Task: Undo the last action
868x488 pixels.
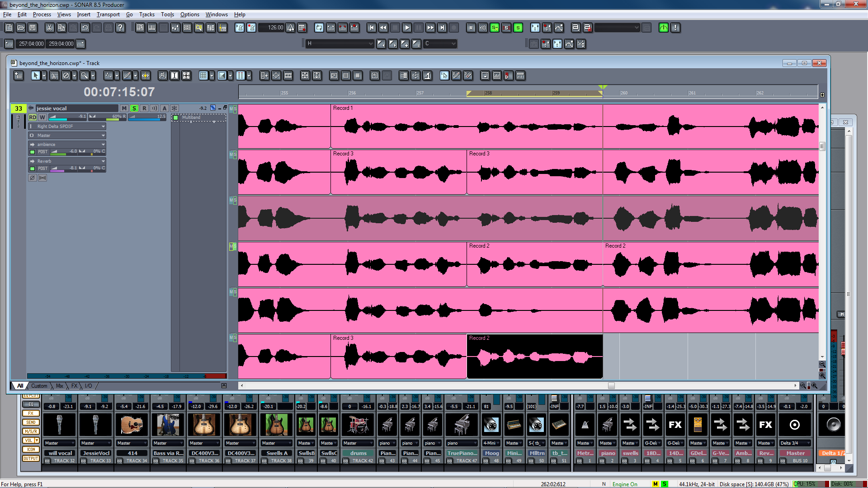Action: click(x=85, y=28)
